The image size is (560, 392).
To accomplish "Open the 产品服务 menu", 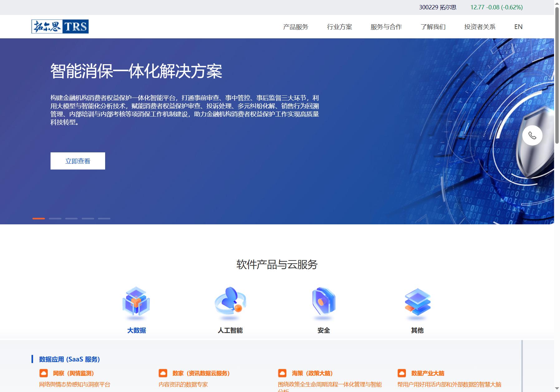I will 295,27.
